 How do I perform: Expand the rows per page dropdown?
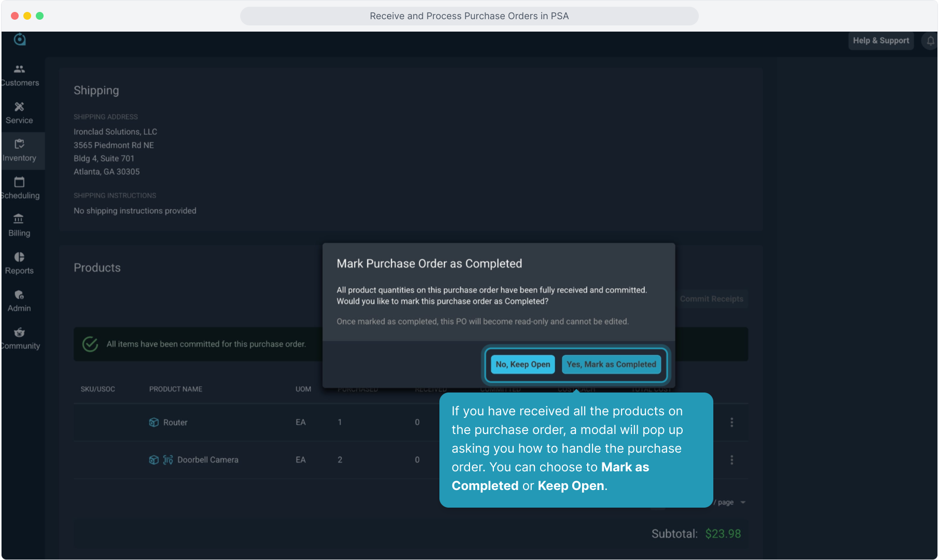coord(742,502)
